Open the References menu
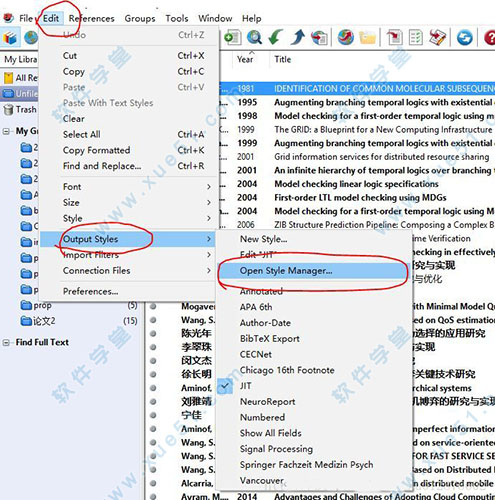 coord(92,18)
